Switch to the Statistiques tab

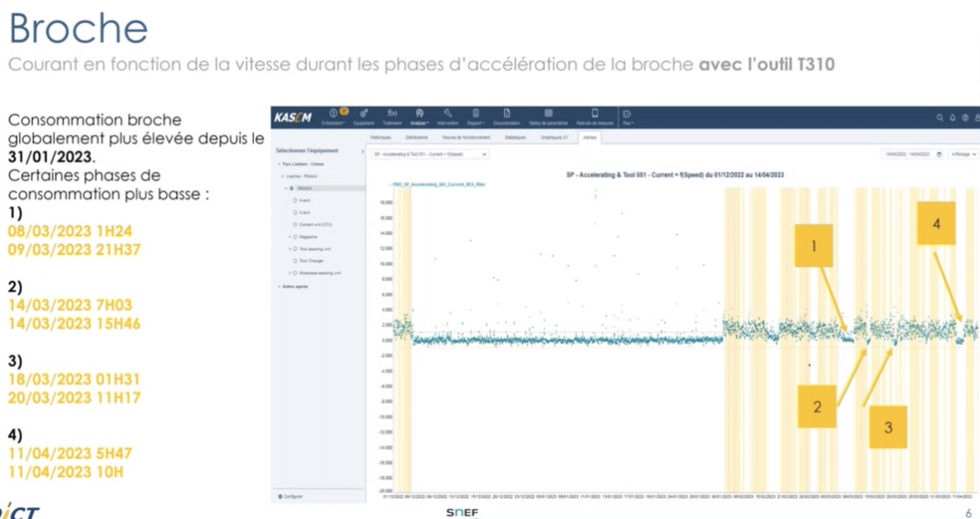click(x=516, y=137)
